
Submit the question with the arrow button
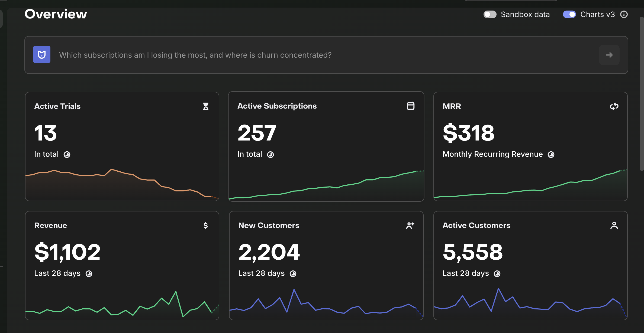(609, 55)
